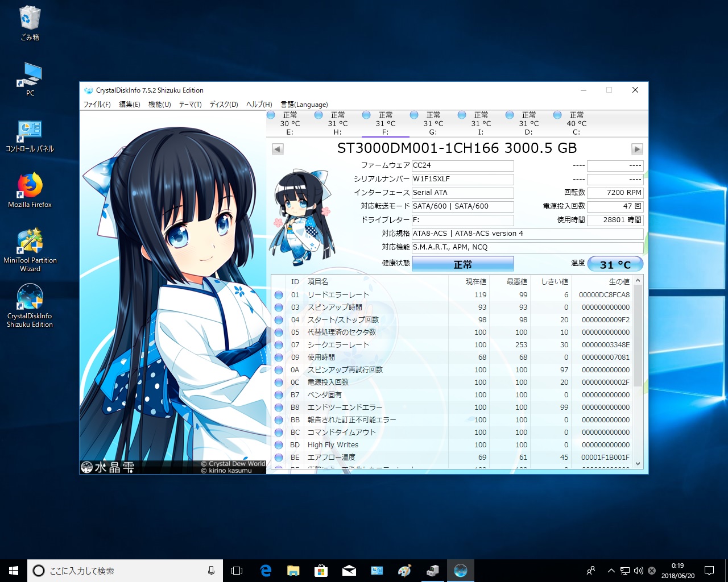This screenshot has height=582, width=728.
Task: Click the interface field Serial ATA
Action: (x=462, y=193)
